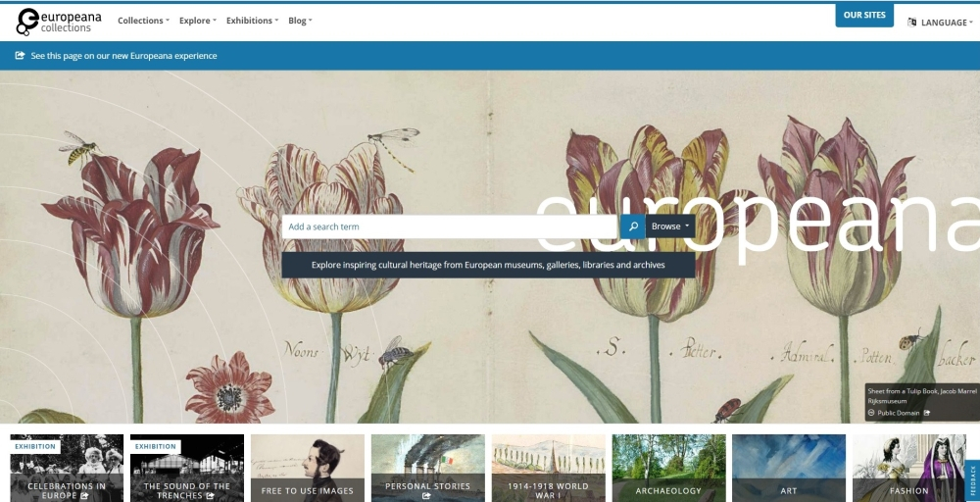Click the external link icon in the blue banner
This screenshot has height=502, width=980.
click(20, 55)
